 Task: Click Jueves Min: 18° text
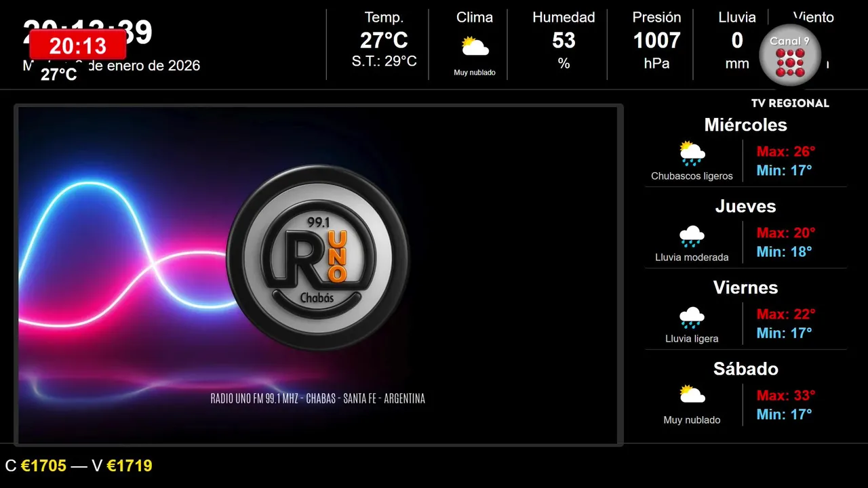pos(784,251)
